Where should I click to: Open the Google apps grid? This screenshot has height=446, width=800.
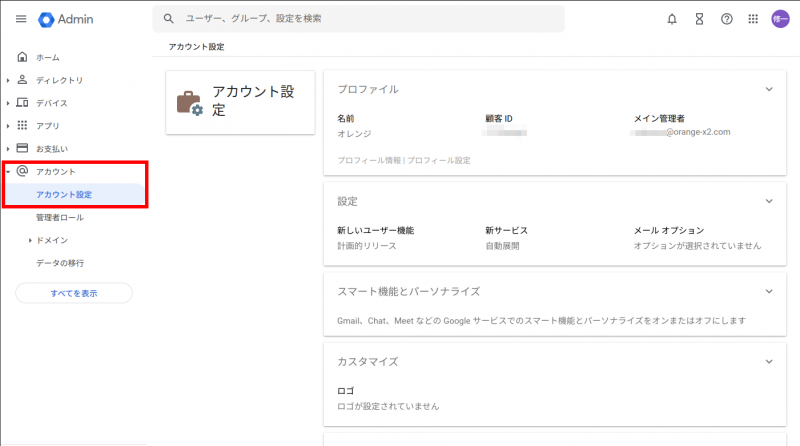[753, 19]
